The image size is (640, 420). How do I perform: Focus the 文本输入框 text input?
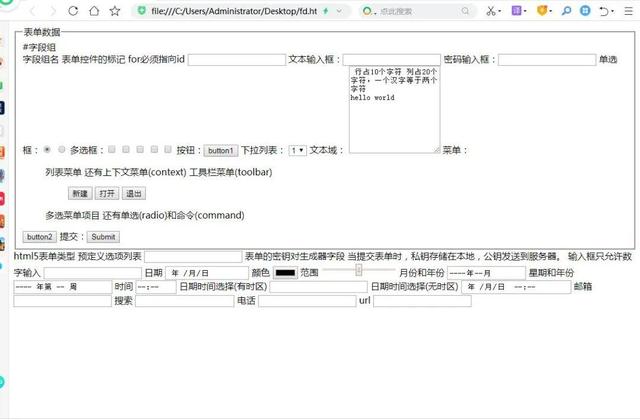[391, 60]
